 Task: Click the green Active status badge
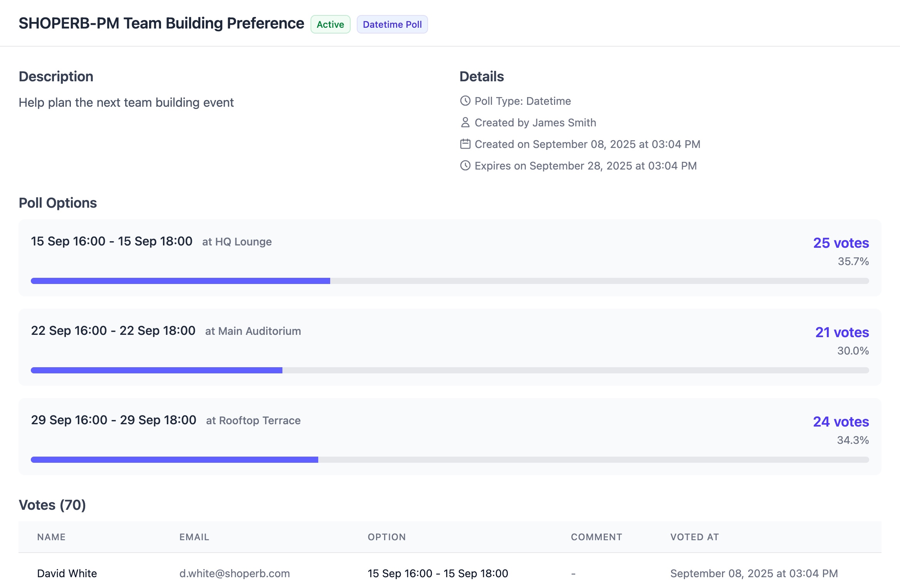coord(330,24)
